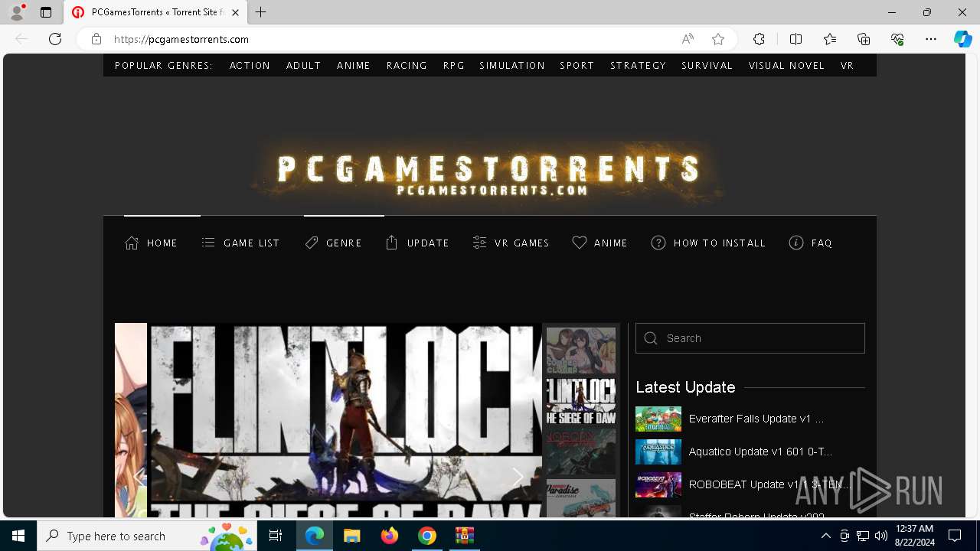
Task: Show the previous slide in slider
Action: point(139,477)
